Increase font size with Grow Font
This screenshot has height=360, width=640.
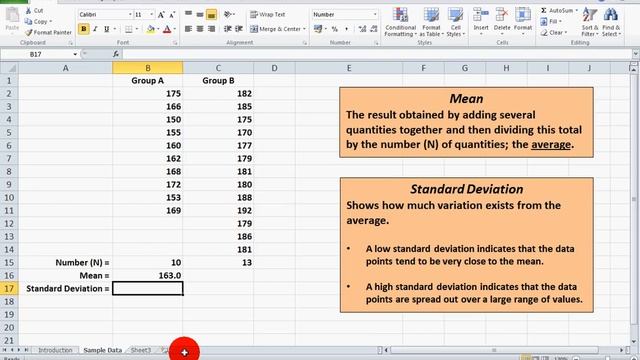(161, 15)
